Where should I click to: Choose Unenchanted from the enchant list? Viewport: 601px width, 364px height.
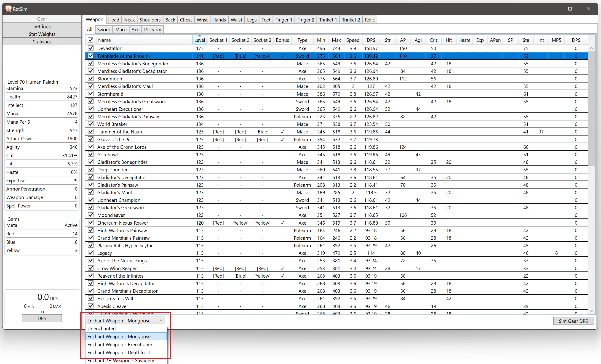(x=126, y=328)
